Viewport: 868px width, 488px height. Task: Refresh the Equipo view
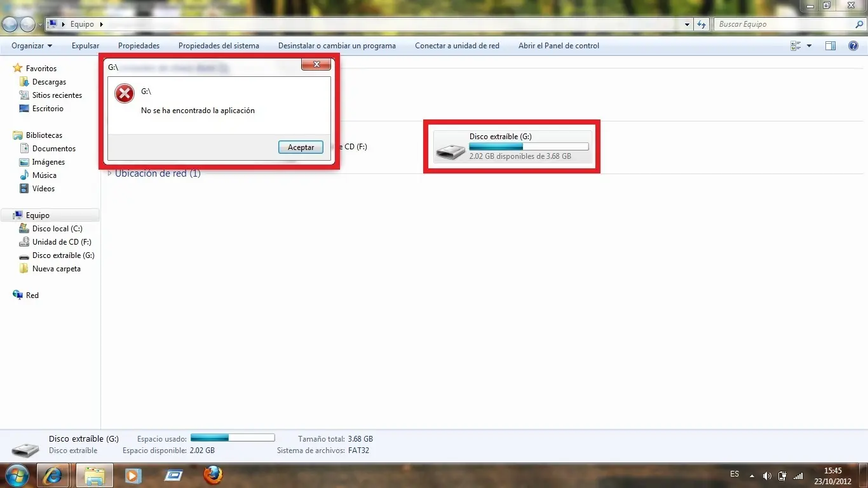tap(702, 24)
